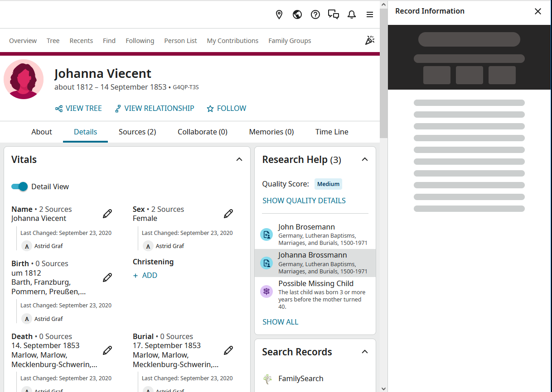552x392 pixels.
Task: Toggle the Detail View switch
Action: point(20,186)
